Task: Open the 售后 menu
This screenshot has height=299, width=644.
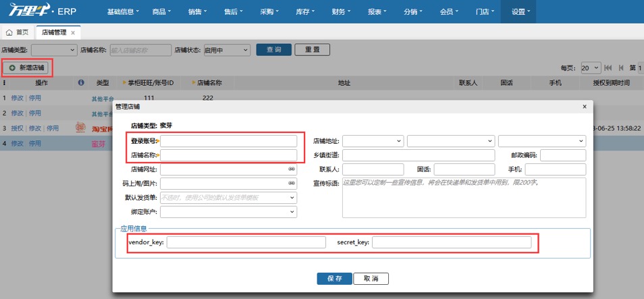Action: (x=234, y=11)
